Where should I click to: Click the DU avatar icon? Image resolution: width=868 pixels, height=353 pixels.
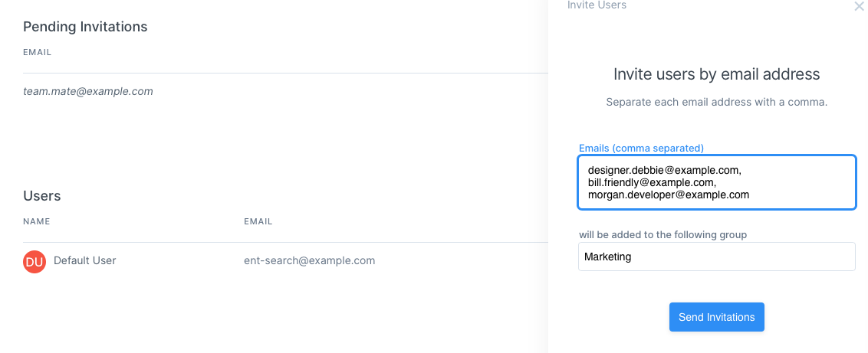(35, 261)
